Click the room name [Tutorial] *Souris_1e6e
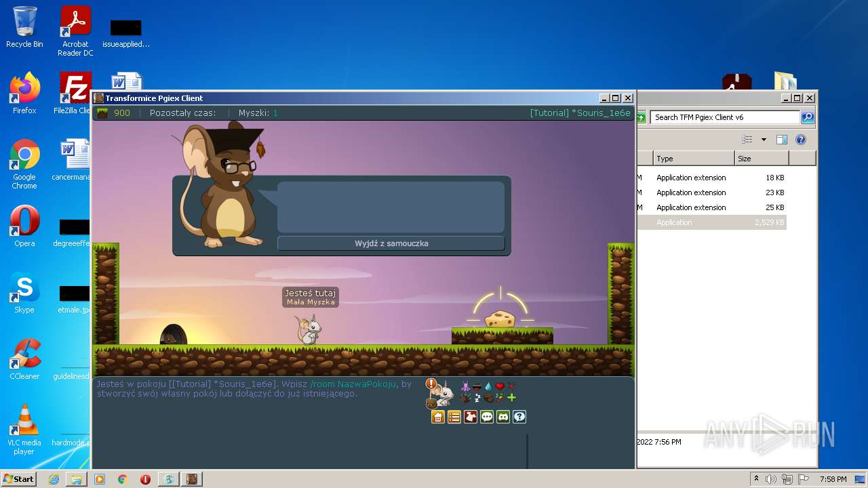 coord(580,113)
